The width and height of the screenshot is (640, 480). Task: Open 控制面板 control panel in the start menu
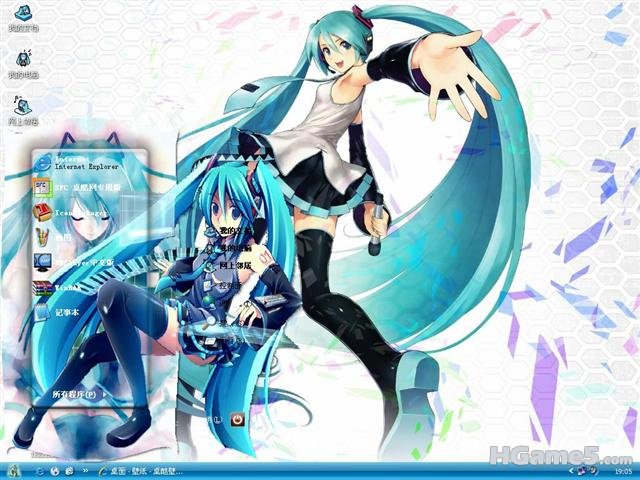[226, 286]
